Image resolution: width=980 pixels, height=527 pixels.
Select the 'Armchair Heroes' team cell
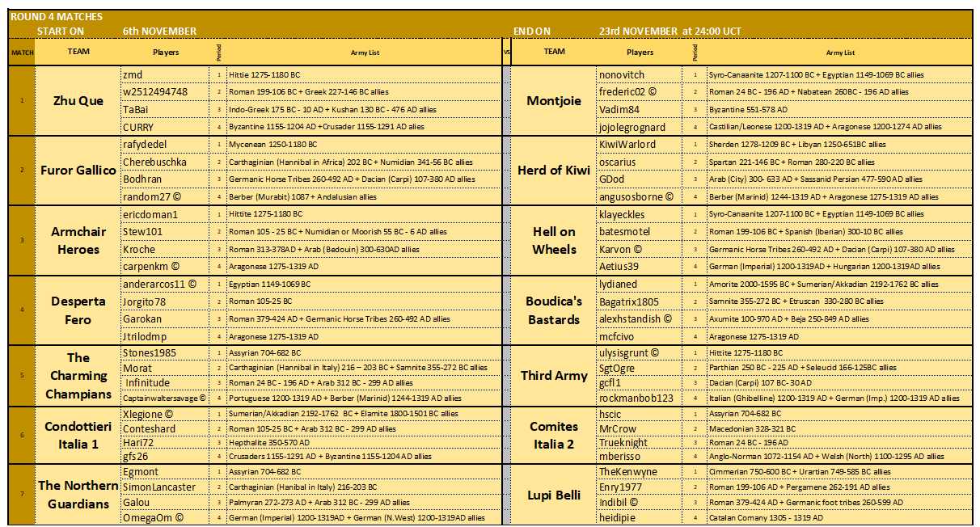pyautogui.click(x=78, y=240)
